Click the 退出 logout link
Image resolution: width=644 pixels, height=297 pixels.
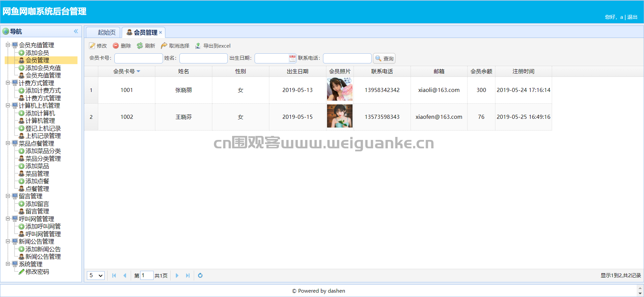point(632,17)
